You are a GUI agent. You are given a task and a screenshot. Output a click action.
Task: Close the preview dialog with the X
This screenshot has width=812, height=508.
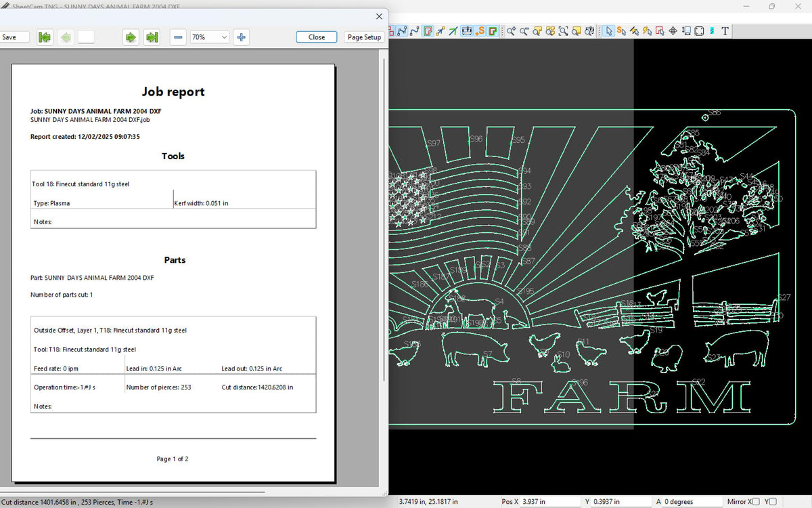379,16
